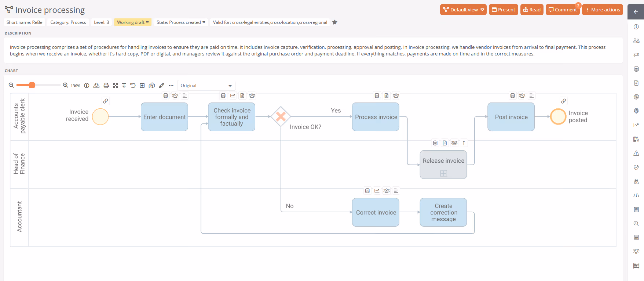Open the shield controls panel in sidebar
644x281 pixels.
[x=636, y=167]
